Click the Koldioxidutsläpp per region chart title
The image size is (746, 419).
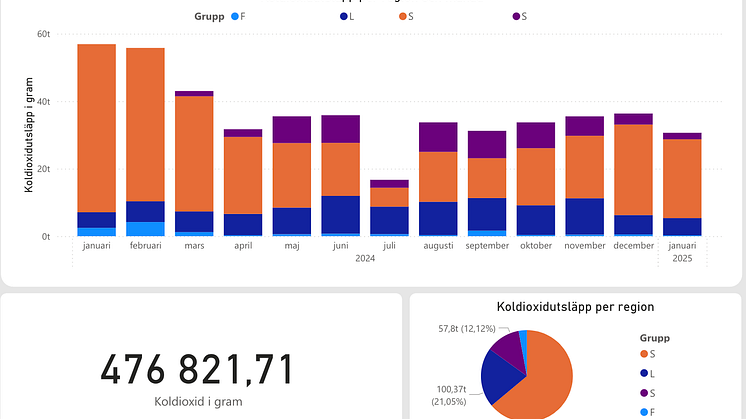click(x=575, y=307)
